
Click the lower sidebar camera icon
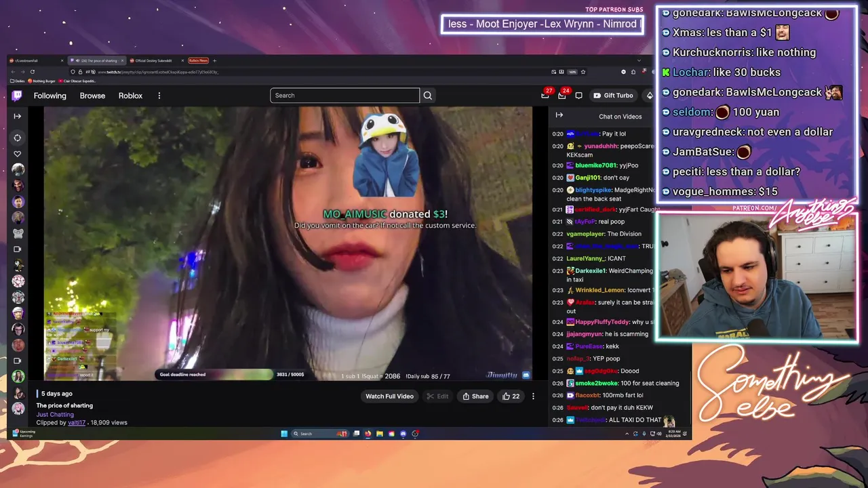18,361
